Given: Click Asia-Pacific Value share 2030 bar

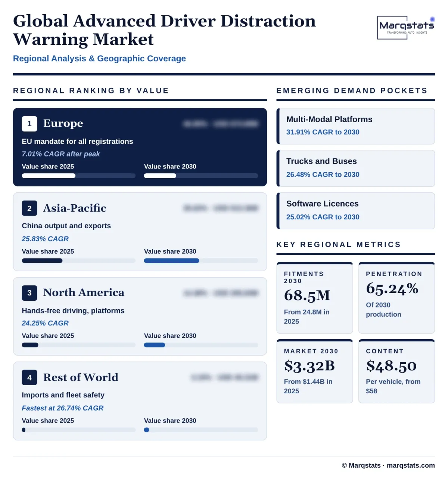Looking at the screenshot, I should (201, 261).
